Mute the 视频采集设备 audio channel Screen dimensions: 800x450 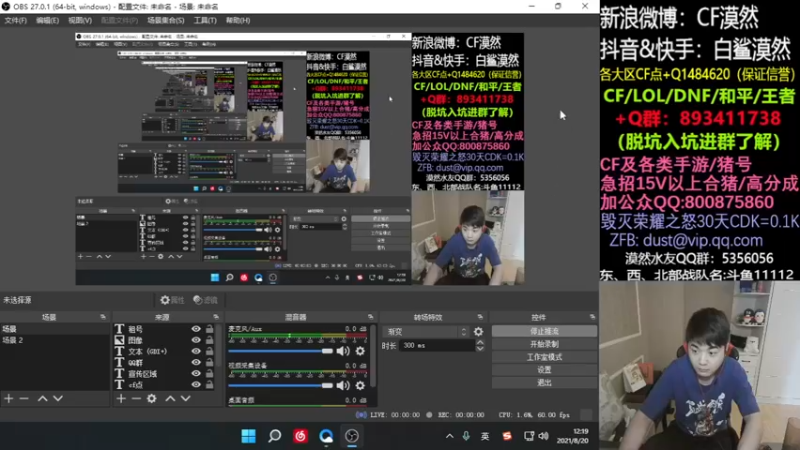[343, 386]
